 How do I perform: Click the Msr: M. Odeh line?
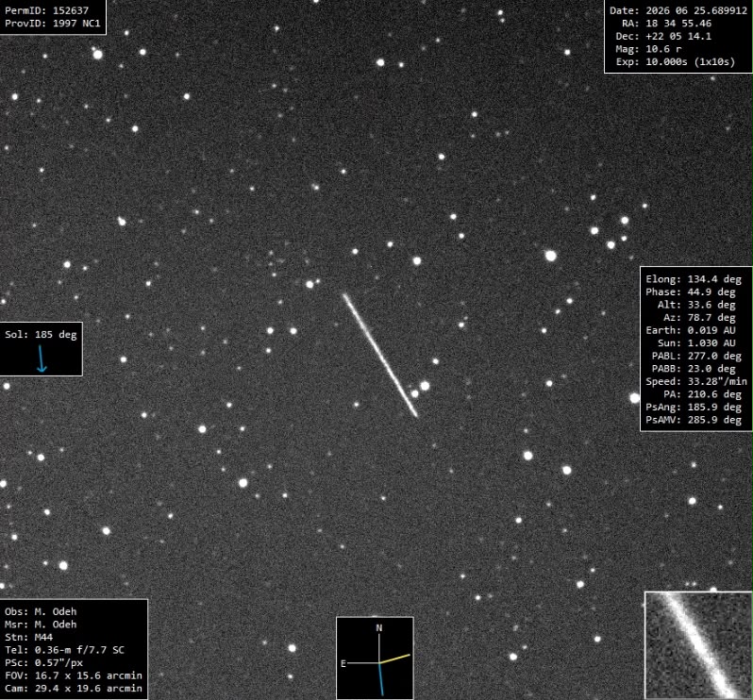41,625
